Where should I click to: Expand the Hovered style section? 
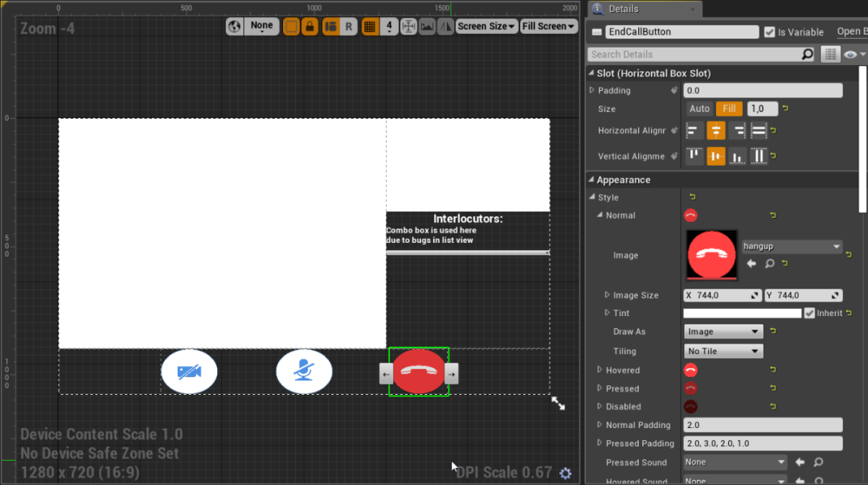(599, 370)
